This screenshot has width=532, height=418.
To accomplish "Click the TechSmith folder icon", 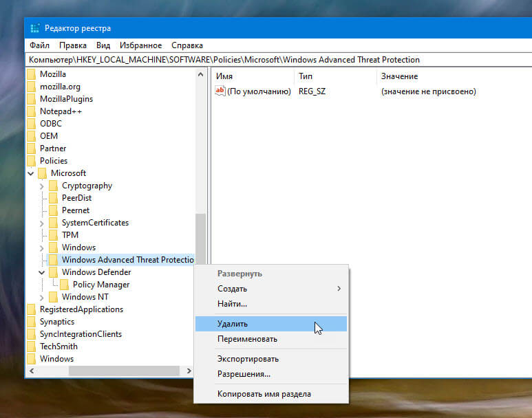I will coord(31,346).
